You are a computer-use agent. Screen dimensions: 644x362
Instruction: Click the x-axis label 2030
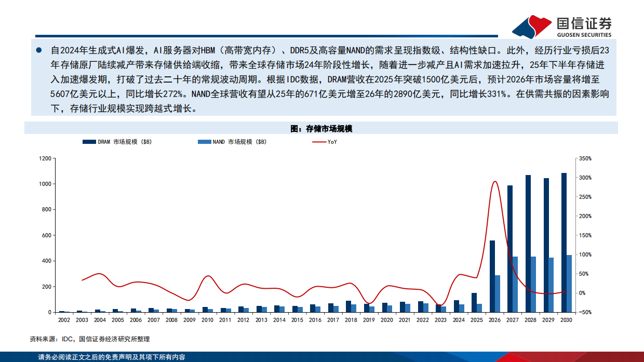pyautogui.click(x=567, y=320)
